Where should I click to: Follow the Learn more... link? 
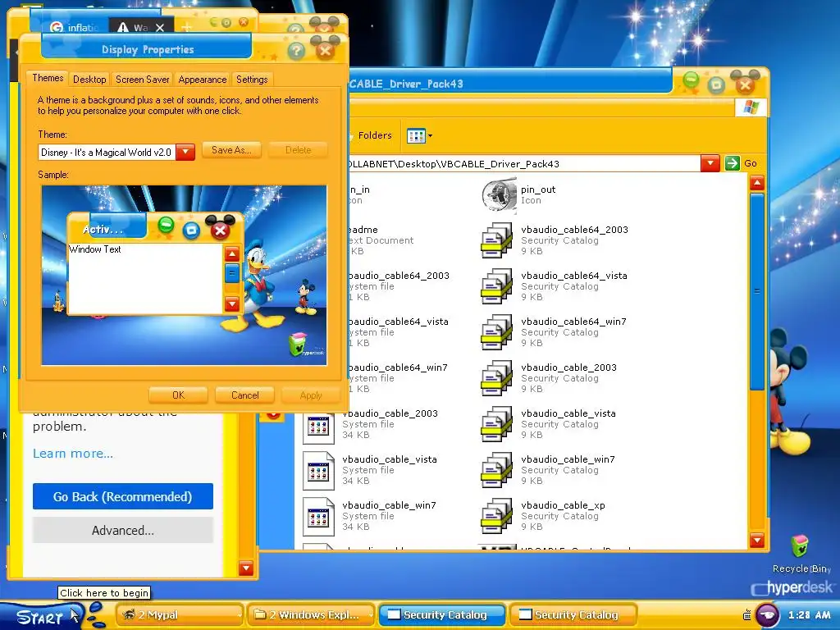point(73,454)
